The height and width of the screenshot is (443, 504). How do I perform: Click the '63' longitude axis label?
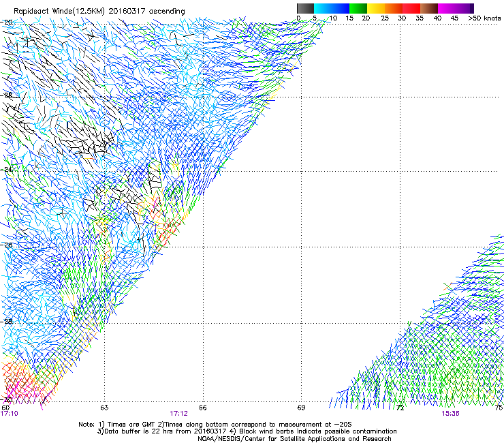(104, 408)
